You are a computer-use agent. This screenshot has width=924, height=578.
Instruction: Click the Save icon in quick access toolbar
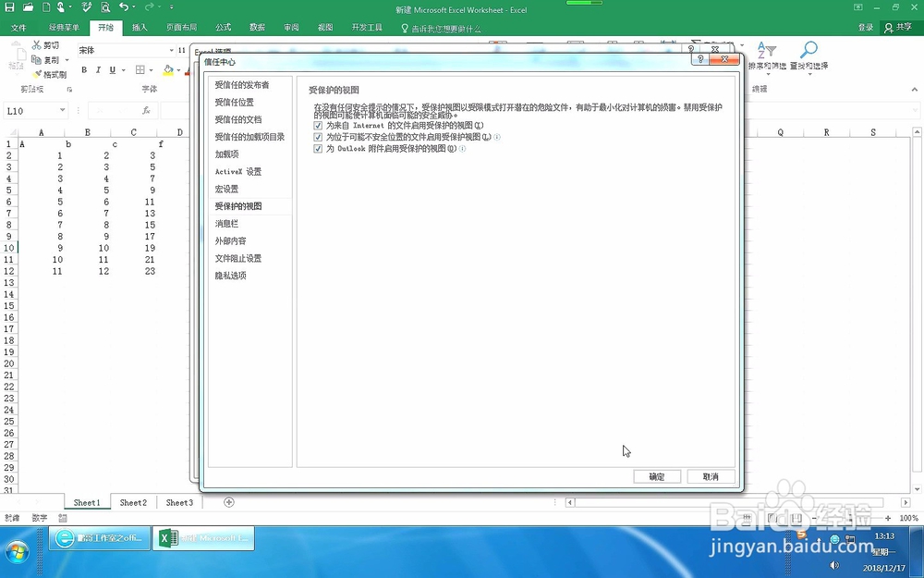[9, 7]
